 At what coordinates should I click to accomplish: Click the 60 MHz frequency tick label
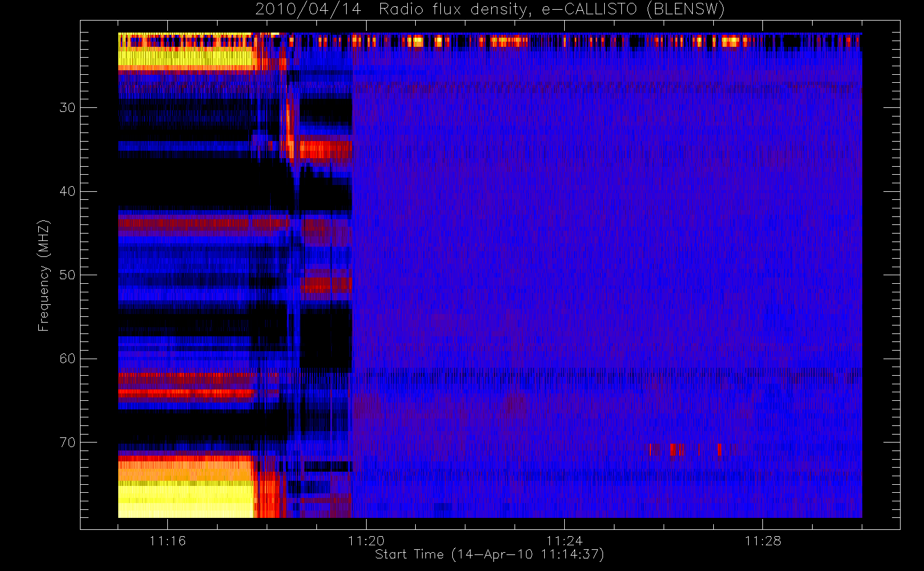pyautogui.click(x=67, y=359)
